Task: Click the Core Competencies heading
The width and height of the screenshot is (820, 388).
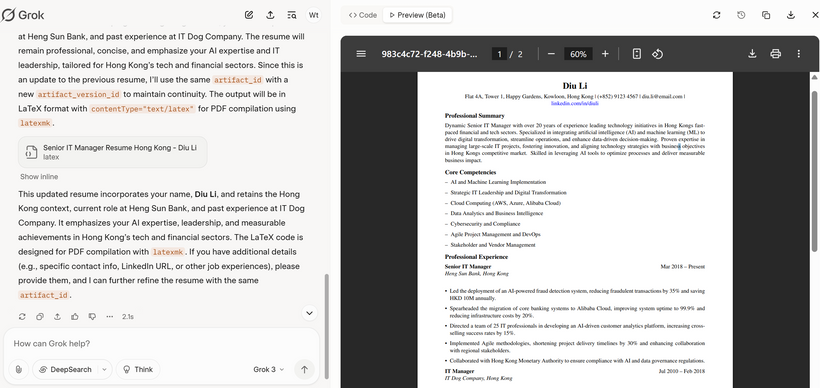Action: pos(470,172)
